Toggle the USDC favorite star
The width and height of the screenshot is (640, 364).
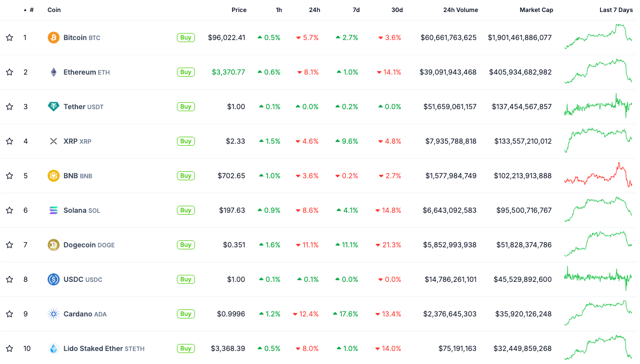point(10,279)
